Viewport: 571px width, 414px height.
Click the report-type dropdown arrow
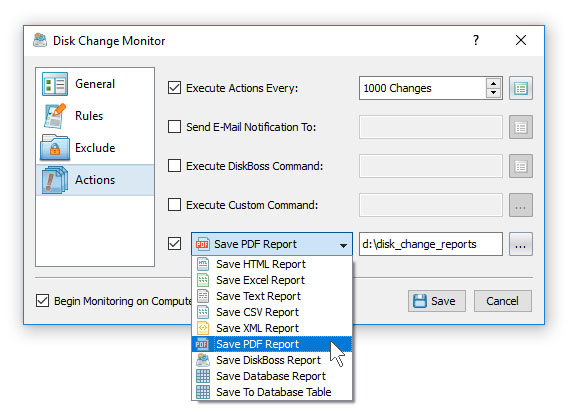[343, 245]
